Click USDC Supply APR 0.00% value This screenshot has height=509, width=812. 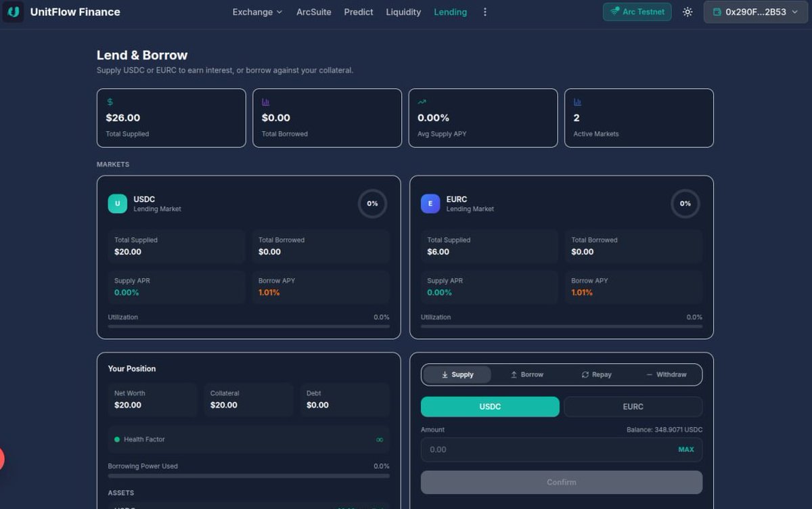(x=127, y=292)
